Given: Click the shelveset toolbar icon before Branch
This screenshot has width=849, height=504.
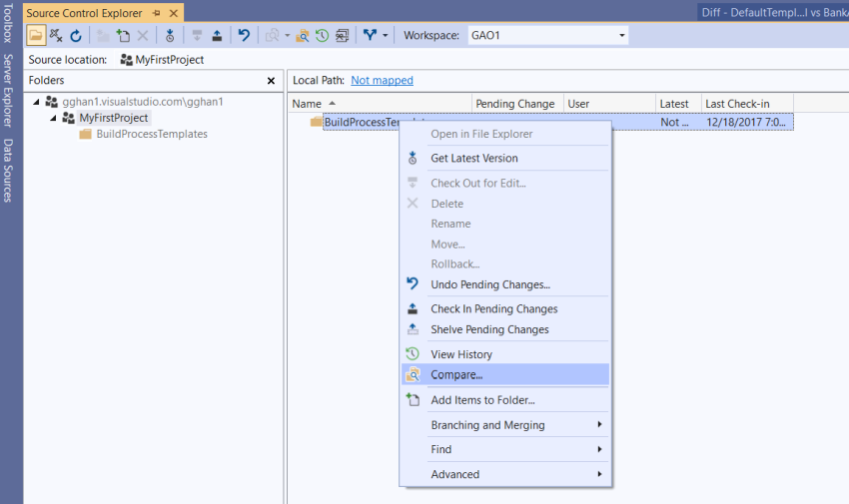Looking at the screenshot, I should pyautogui.click(x=342, y=36).
